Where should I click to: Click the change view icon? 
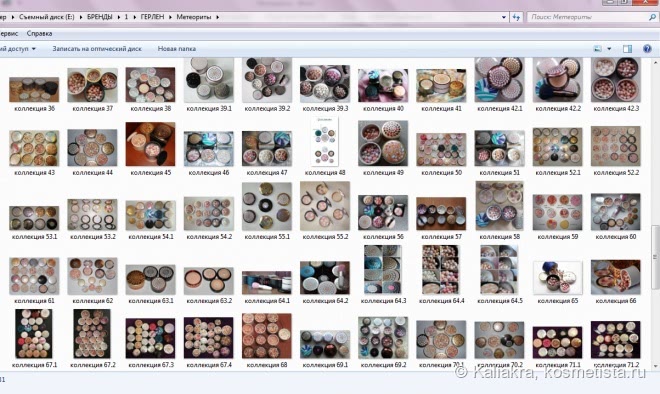598,49
